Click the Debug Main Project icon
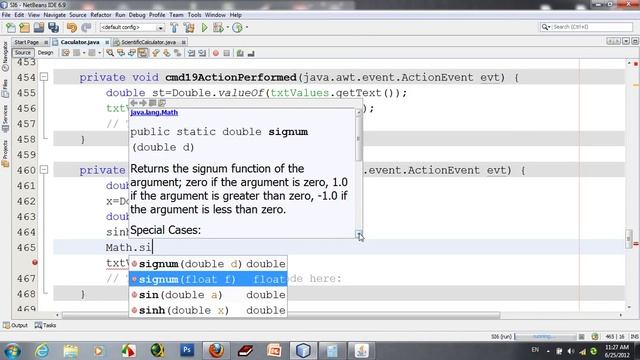 [x=218, y=27]
